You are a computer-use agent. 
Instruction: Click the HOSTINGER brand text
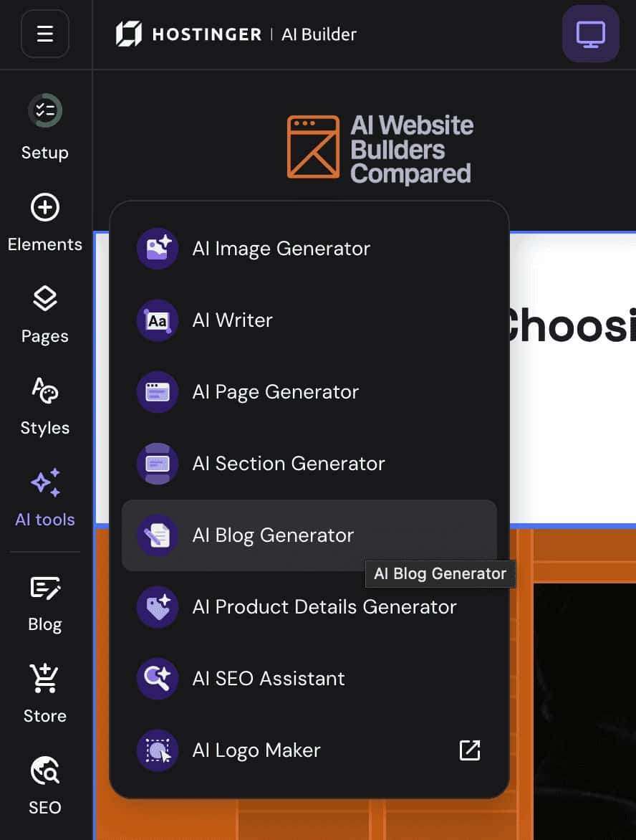pyautogui.click(x=207, y=34)
